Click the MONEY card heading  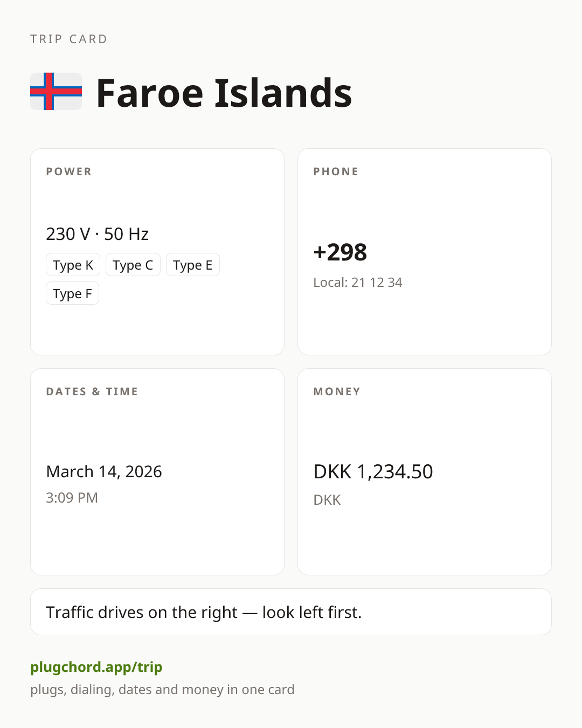[337, 392]
